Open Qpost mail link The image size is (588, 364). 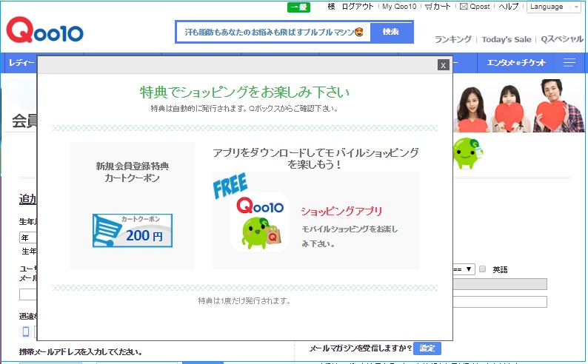click(x=475, y=7)
